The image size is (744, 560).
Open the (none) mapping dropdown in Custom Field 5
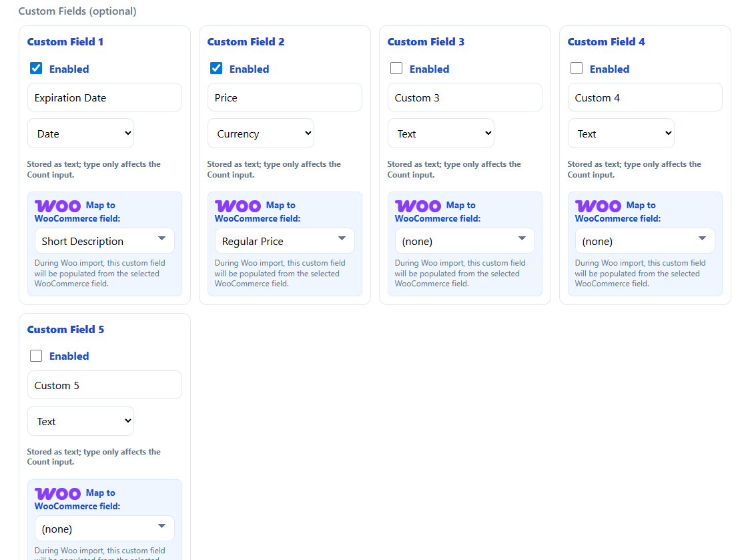104,528
